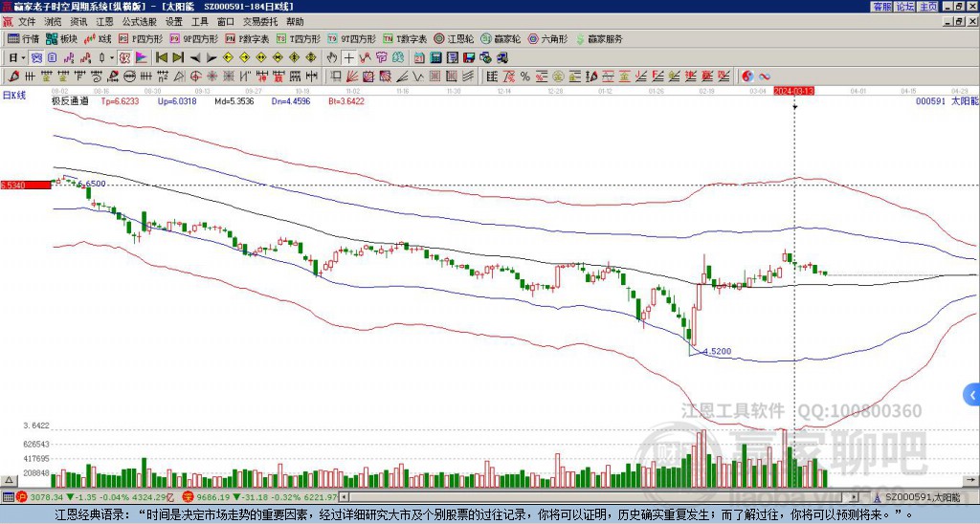Jump to first bar green arrow icon
The width and height of the screenshot is (980, 524).
[161, 58]
